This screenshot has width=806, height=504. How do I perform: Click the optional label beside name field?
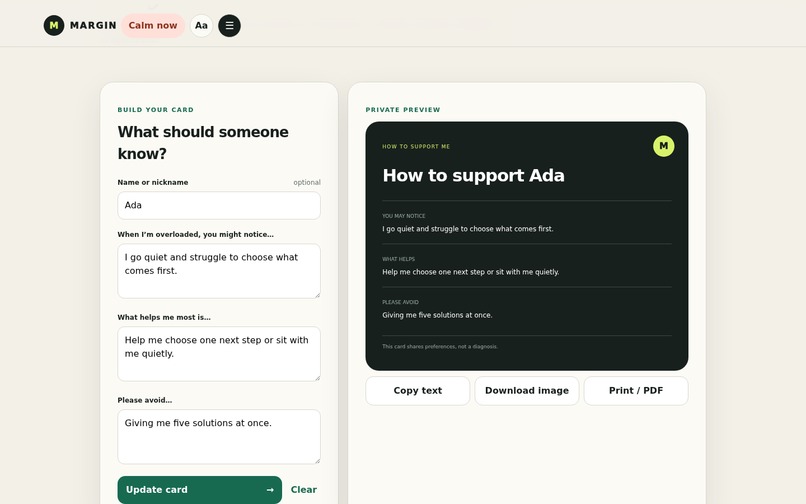tap(307, 182)
